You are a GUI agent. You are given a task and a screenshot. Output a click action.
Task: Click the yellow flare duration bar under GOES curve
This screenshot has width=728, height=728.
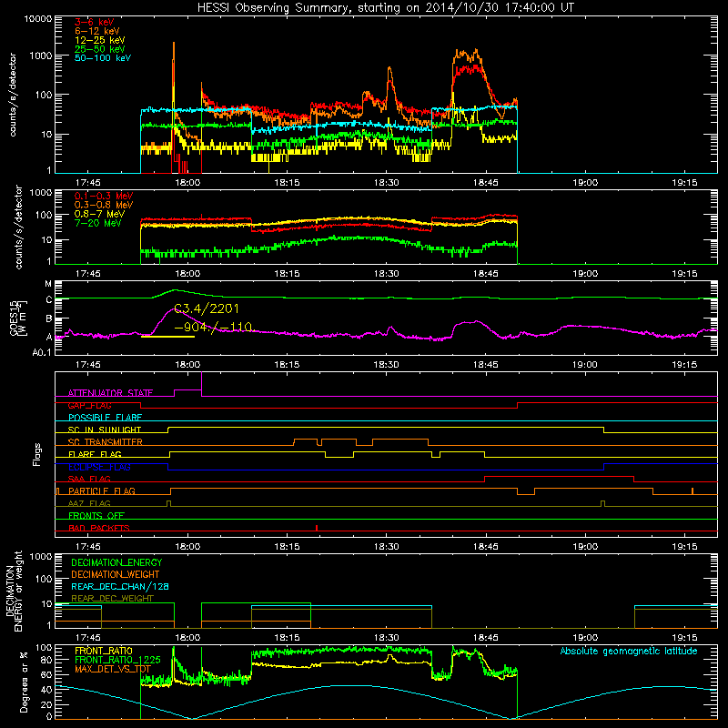167,337
